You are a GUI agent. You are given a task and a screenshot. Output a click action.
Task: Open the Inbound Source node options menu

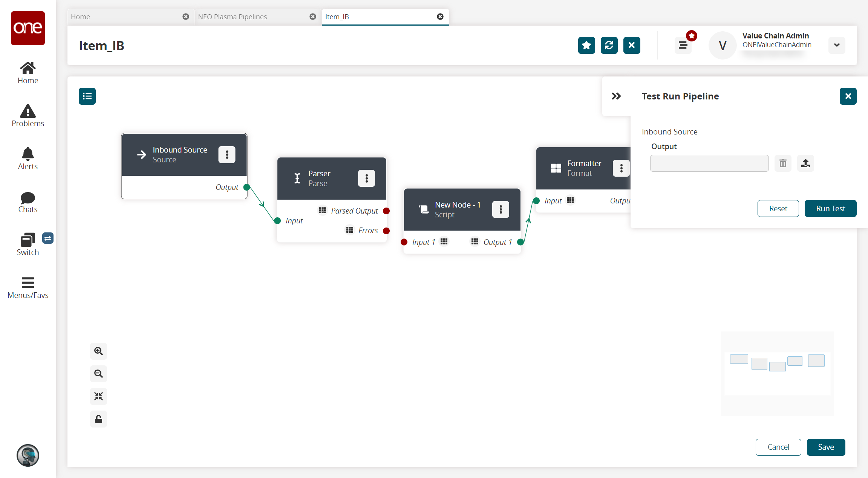227,154
